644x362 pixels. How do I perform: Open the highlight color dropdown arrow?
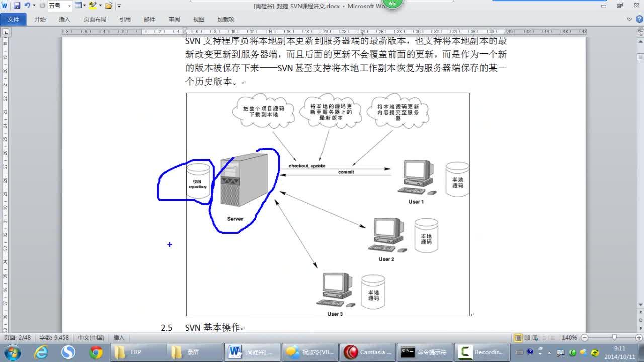[100, 6]
